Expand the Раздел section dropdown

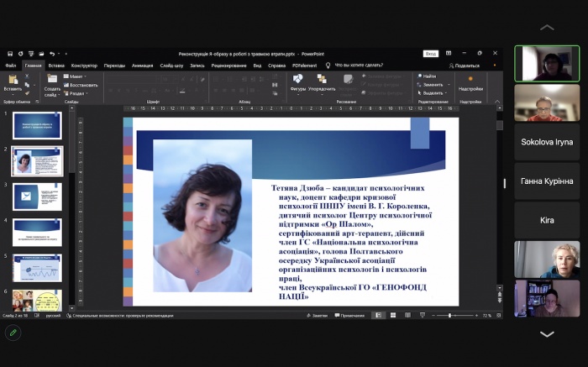[x=77, y=93]
